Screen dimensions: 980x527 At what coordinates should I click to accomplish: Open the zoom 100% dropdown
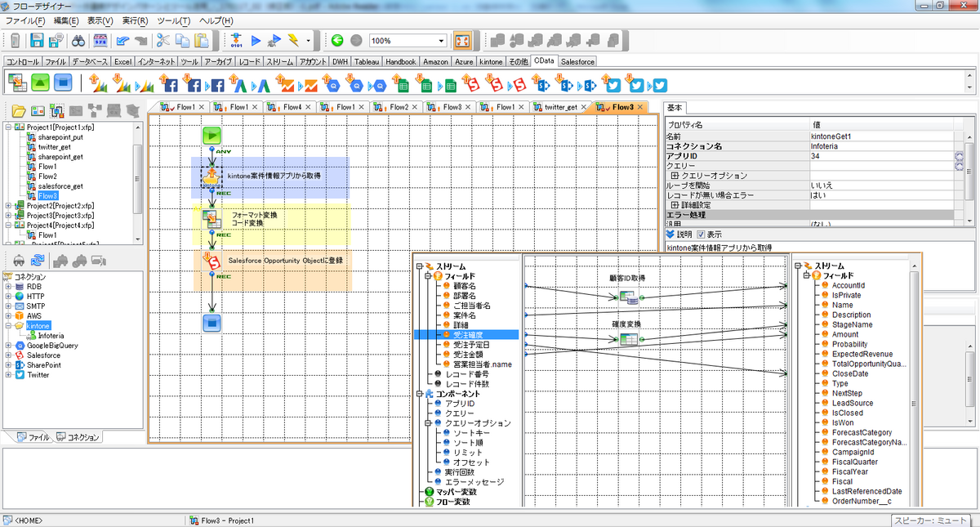(x=441, y=40)
